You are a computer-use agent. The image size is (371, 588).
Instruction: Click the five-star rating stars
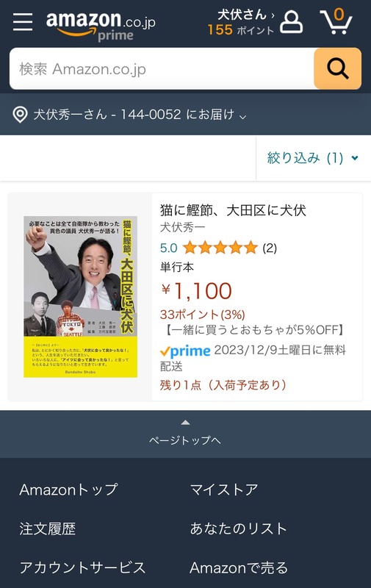220,248
